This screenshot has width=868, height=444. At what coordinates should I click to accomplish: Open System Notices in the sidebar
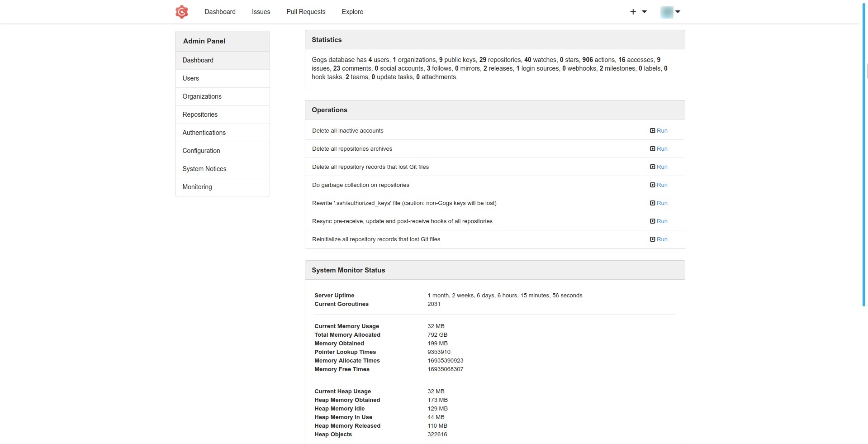(x=204, y=169)
